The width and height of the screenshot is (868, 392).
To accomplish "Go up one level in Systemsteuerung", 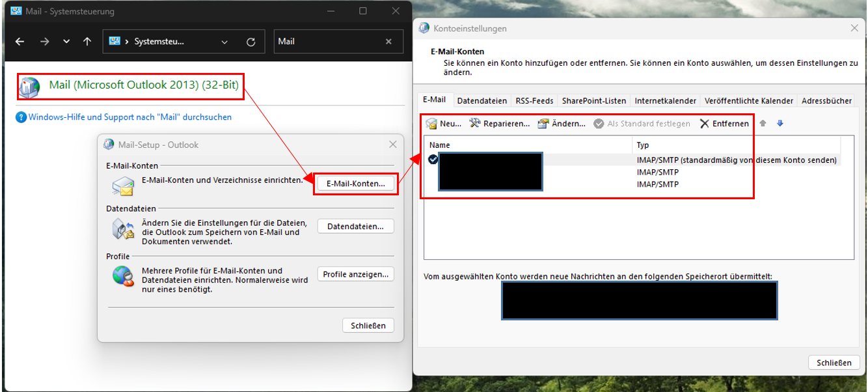I will point(87,41).
